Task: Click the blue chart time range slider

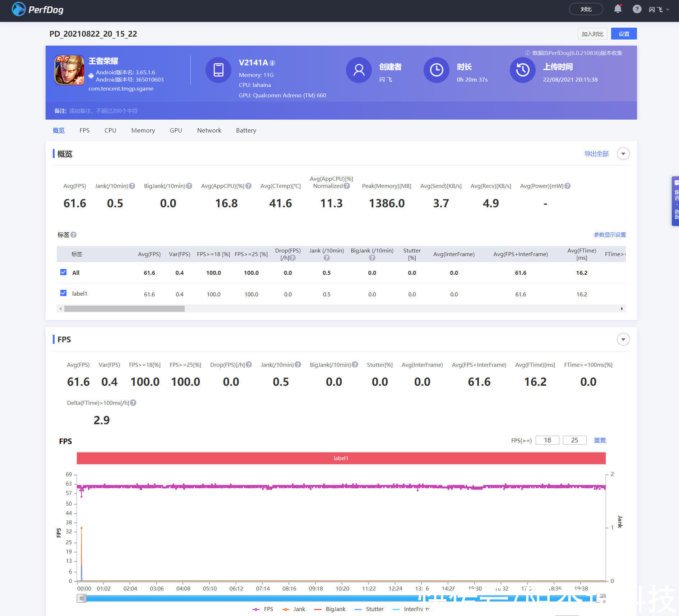Action: point(341,598)
